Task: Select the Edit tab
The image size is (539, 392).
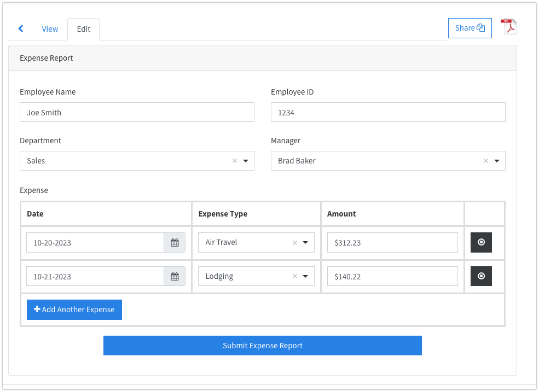Action: 84,29
